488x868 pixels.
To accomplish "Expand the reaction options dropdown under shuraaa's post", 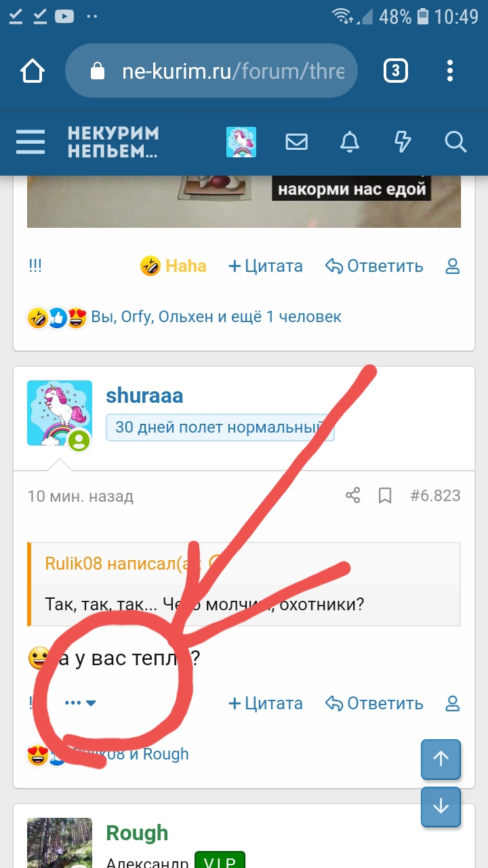I will 81,703.
